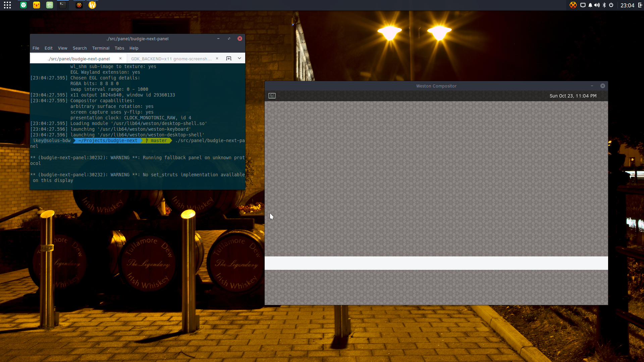
Task: Show notifications via the bell icon
Action: (590, 5)
